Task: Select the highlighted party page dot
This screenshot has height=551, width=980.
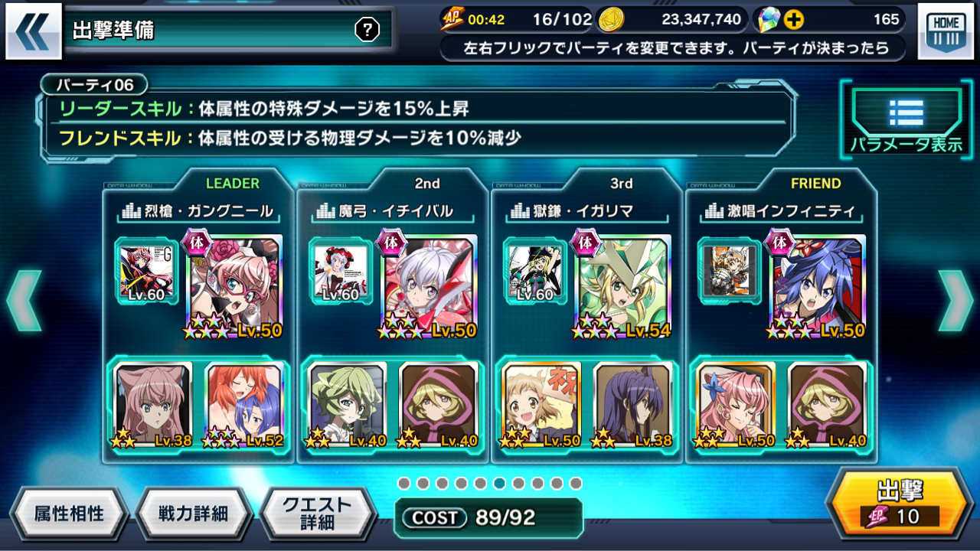Action: coord(499,484)
